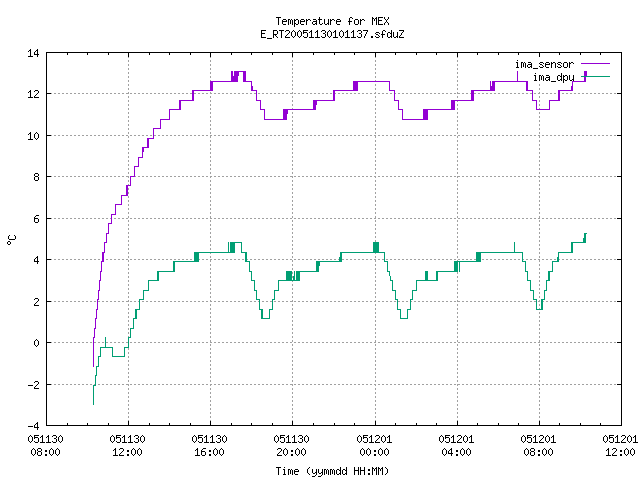Click the chart title 'Temperature for MEX'

click(x=332, y=21)
